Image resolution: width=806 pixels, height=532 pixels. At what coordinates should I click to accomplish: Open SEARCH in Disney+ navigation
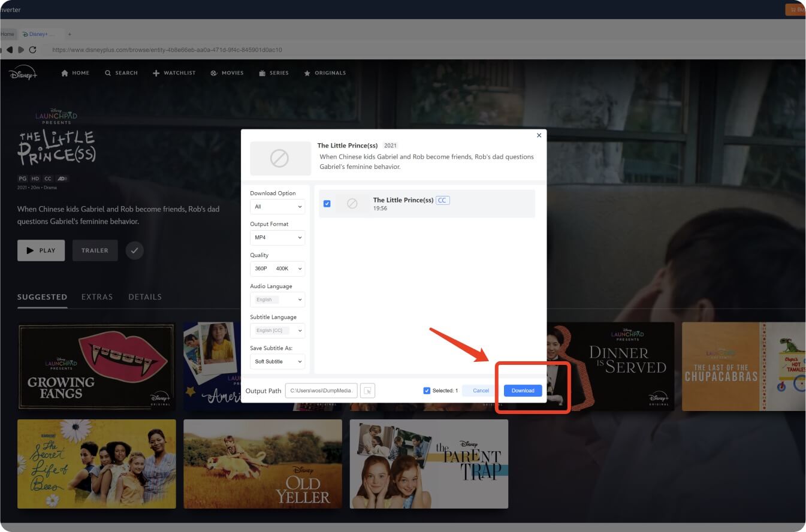pos(121,73)
